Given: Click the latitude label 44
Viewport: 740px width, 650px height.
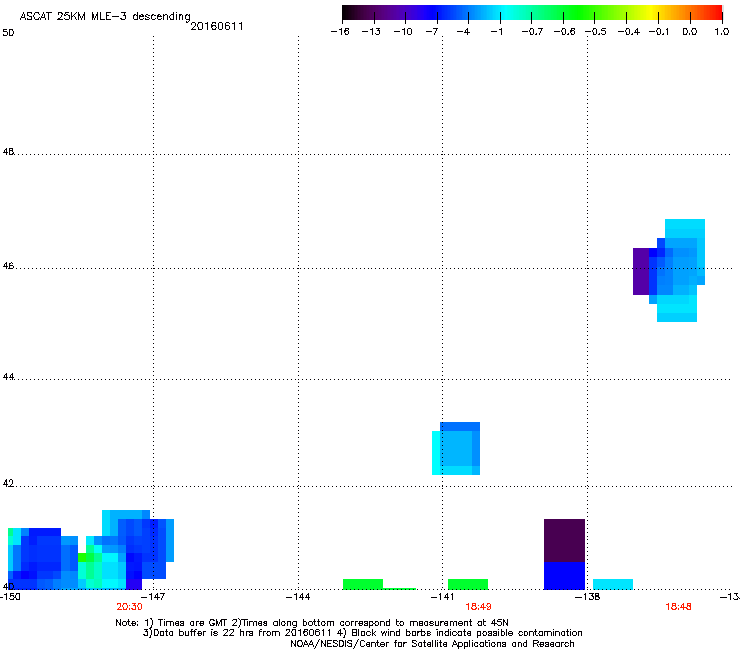Looking at the screenshot, I should [8, 377].
